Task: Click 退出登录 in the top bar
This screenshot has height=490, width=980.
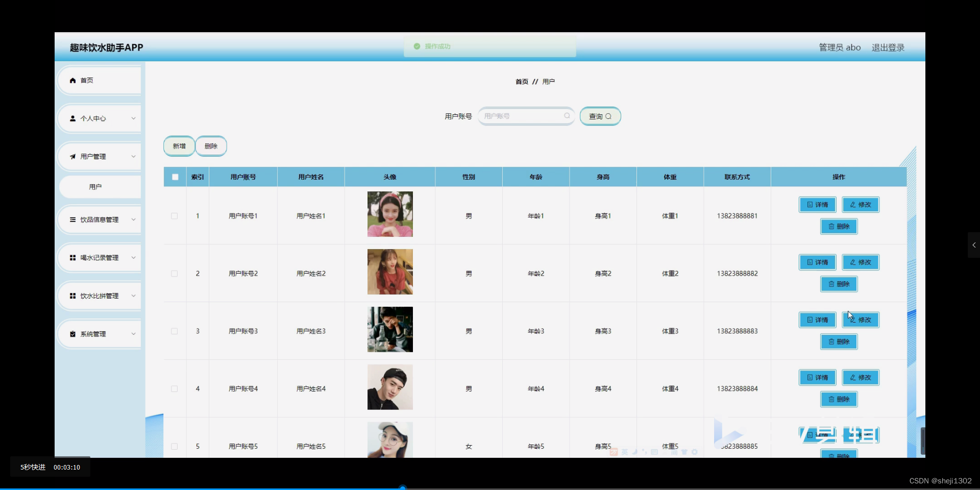Action: click(x=888, y=47)
